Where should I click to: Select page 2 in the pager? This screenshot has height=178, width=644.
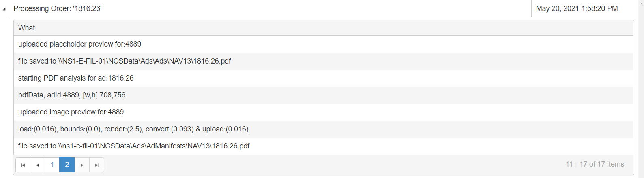pos(67,165)
